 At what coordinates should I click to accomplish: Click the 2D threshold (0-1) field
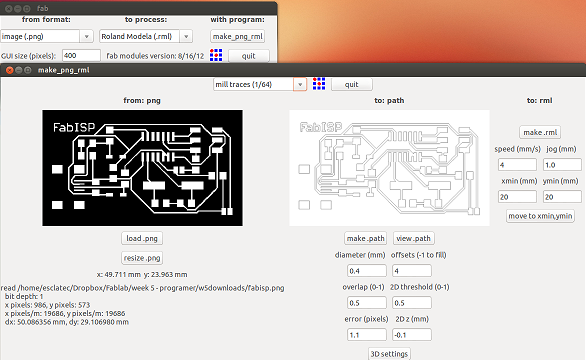[412, 303]
